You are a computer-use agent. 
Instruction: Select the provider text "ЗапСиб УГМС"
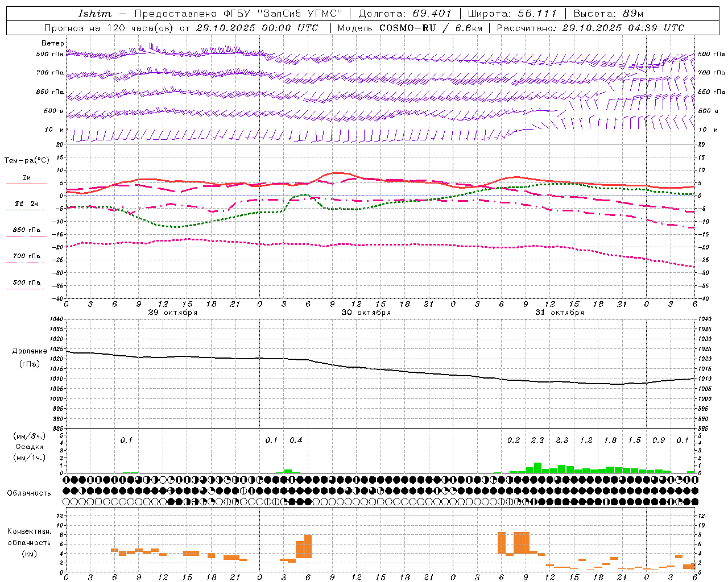click(300, 14)
